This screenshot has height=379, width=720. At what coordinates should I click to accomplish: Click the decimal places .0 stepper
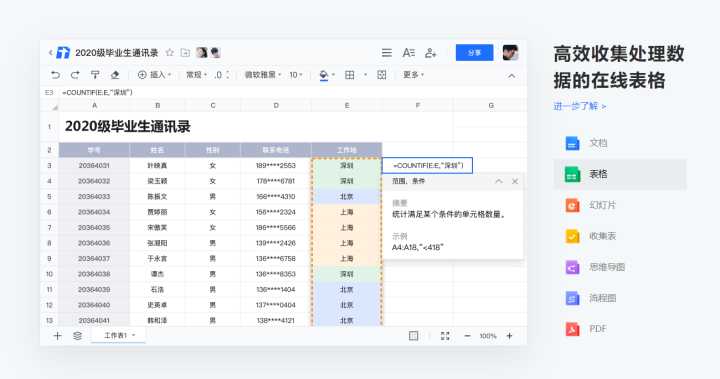pyautogui.click(x=221, y=74)
